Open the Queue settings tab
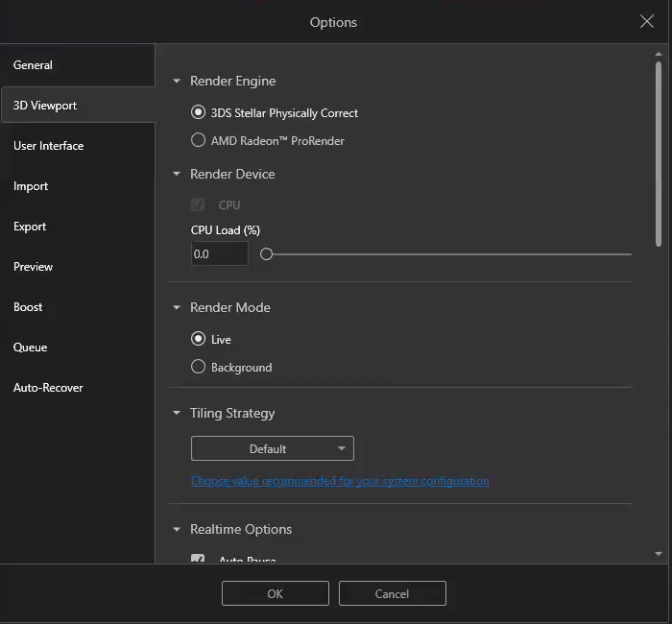This screenshot has width=672, height=624. [x=77, y=348]
